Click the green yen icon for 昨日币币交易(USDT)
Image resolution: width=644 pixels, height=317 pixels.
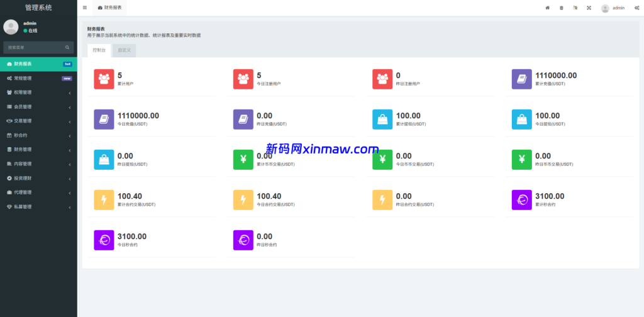pyautogui.click(x=521, y=159)
